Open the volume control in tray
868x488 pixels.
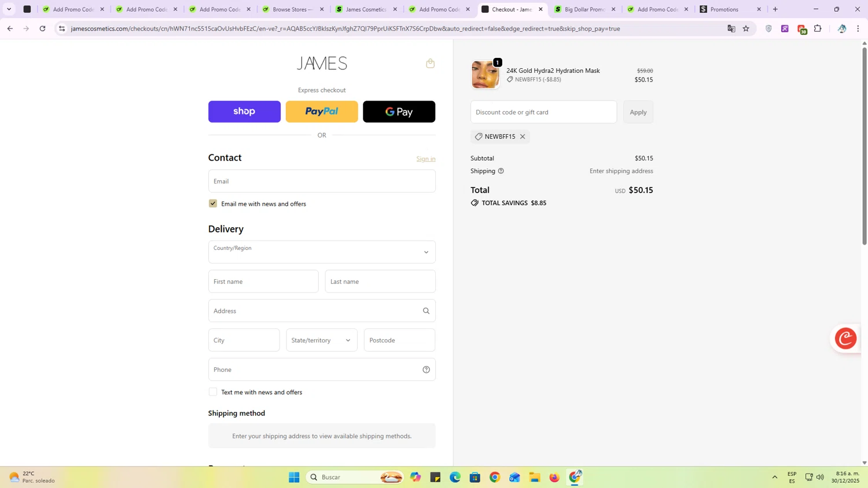(820, 477)
